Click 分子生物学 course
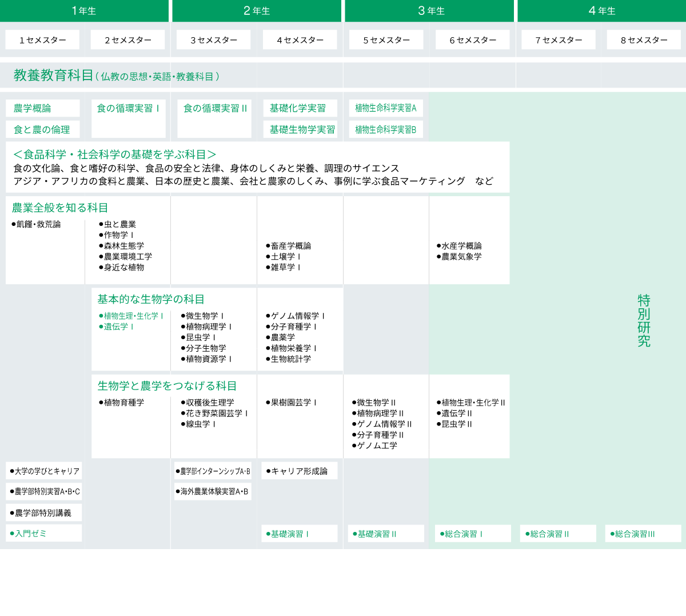 point(204,348)
